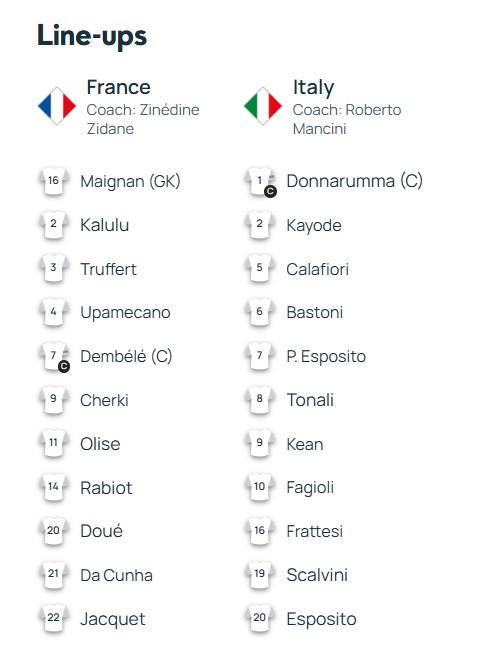The image size is (488, 657).
Task: Click Scalvini's number 19 shirt icon
Action: 259,574
